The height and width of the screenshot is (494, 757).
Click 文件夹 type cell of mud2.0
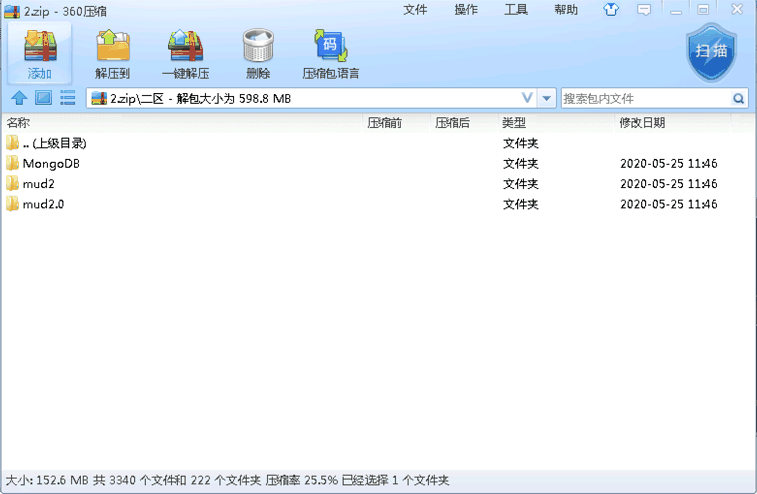coord(520,204)
